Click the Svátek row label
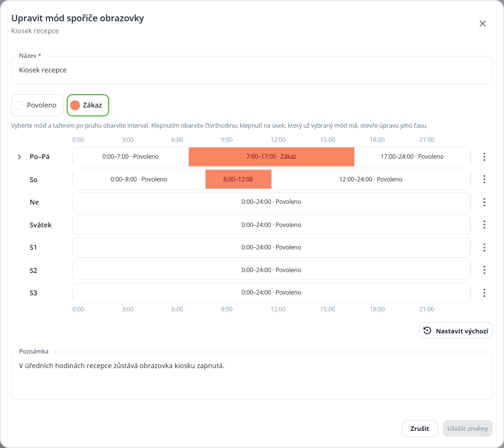504x448 pixels. 41,225
